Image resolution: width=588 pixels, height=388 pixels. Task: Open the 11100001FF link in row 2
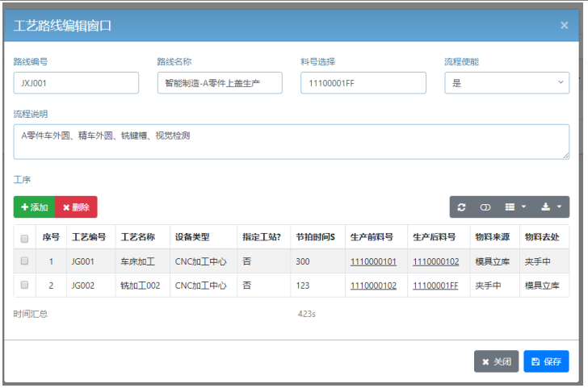pyautogui.click(x=435, y=285)
